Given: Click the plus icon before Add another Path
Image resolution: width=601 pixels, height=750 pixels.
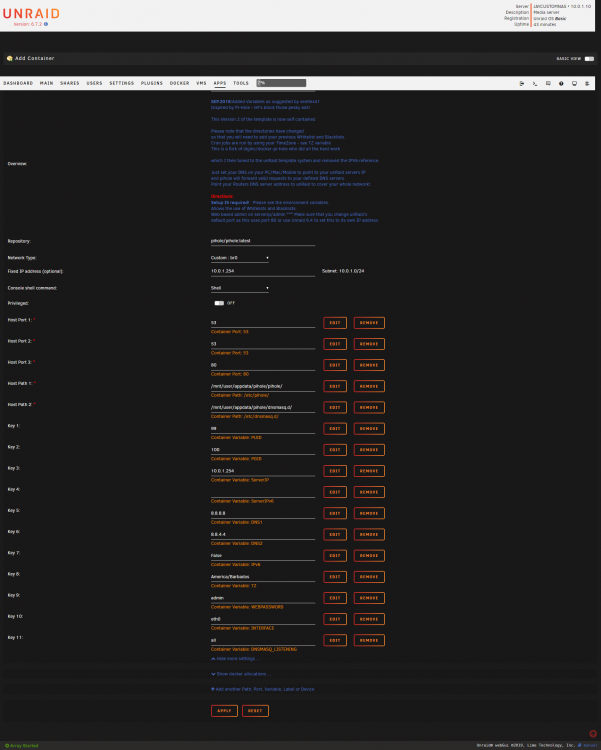Looking at the screenshot, I should [213, 689].
